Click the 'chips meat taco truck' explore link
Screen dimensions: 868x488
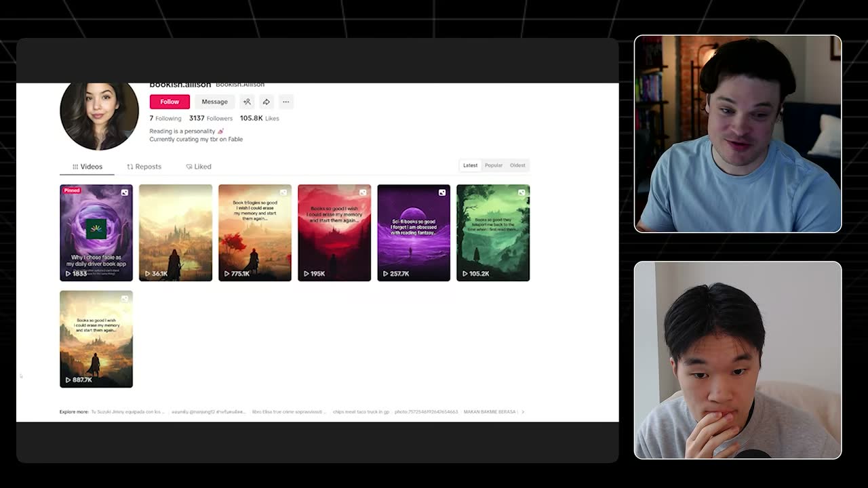pyautogui.click(x=361, y=411)
